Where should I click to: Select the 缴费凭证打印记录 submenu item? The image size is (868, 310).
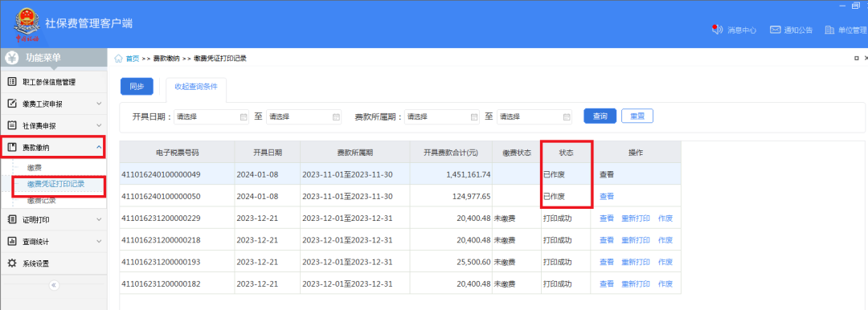click(x=56, y=184)
